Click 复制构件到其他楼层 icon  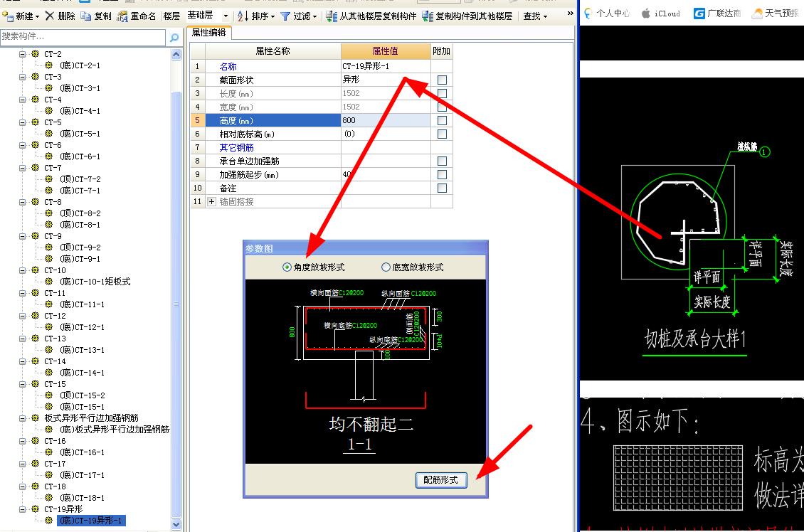click(428, 16)
